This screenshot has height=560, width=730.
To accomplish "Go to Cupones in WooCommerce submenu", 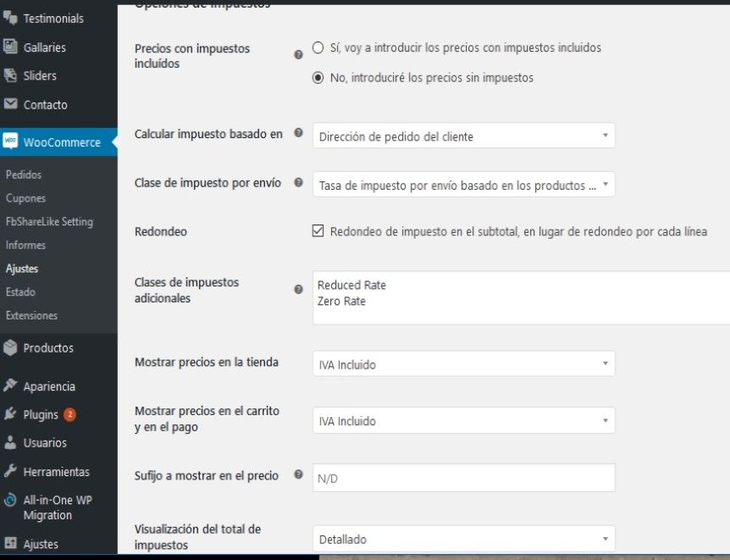I will point(25,198).
